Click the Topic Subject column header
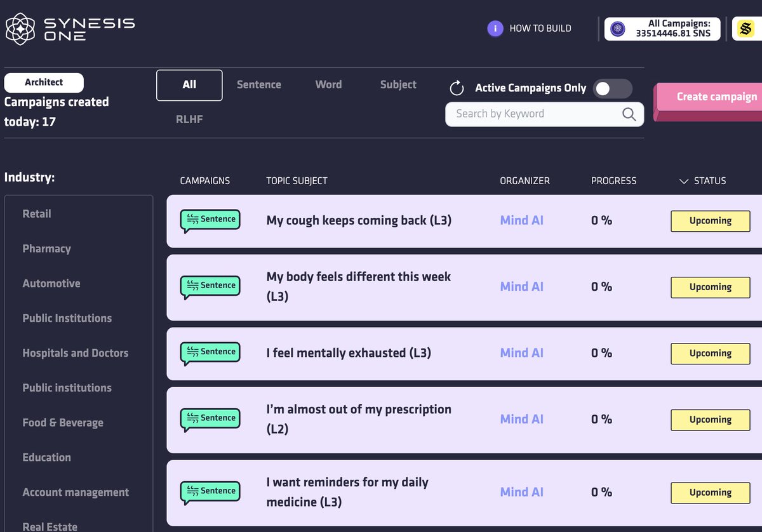The height and width of the screenshot is (532, 762). coord(297,181)
